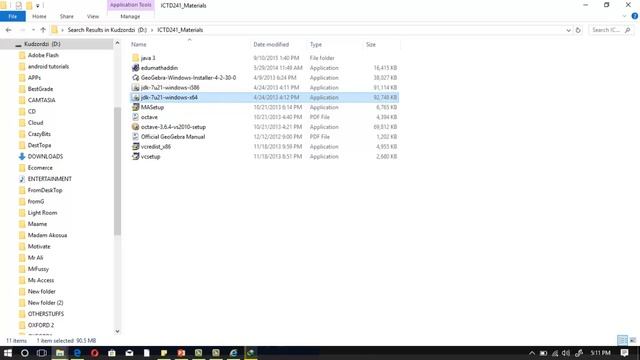Image resolution: width=640 pixels, height=360 pixels.
Task: Select the edumathaddin application file
Action: click(159, 68)
